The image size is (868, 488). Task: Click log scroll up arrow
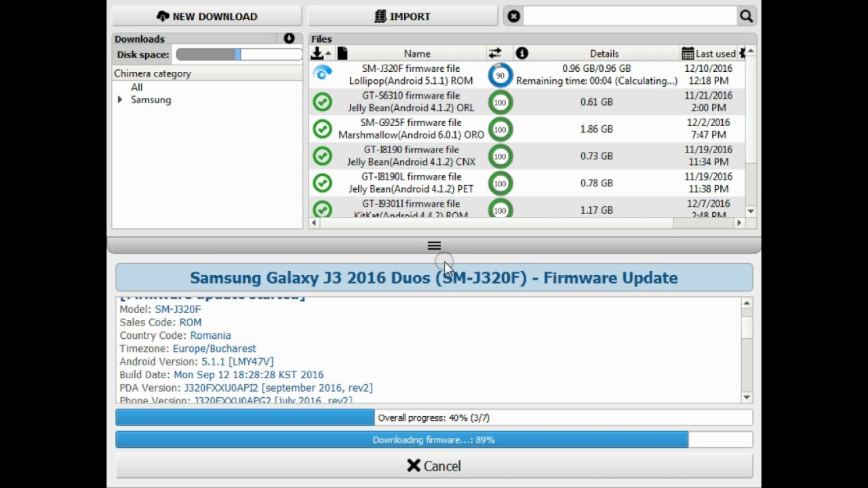[x=747, y=303]
